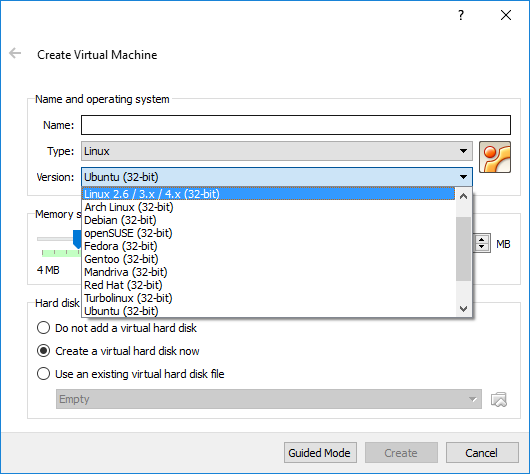This screenshot has width=530, height=474.
Task: Click the Create button
Action: tap(401, 452)
